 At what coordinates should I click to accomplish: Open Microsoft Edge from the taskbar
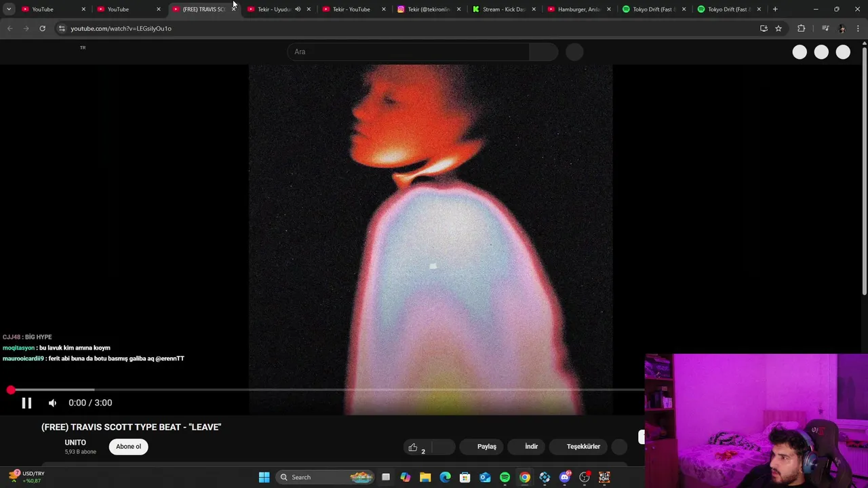tap(445, 477)
